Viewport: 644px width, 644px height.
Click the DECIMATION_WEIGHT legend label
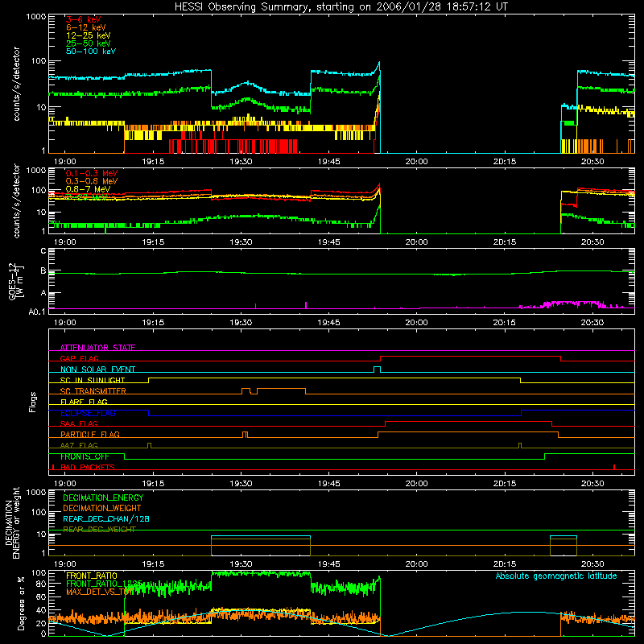coord(102,509)
